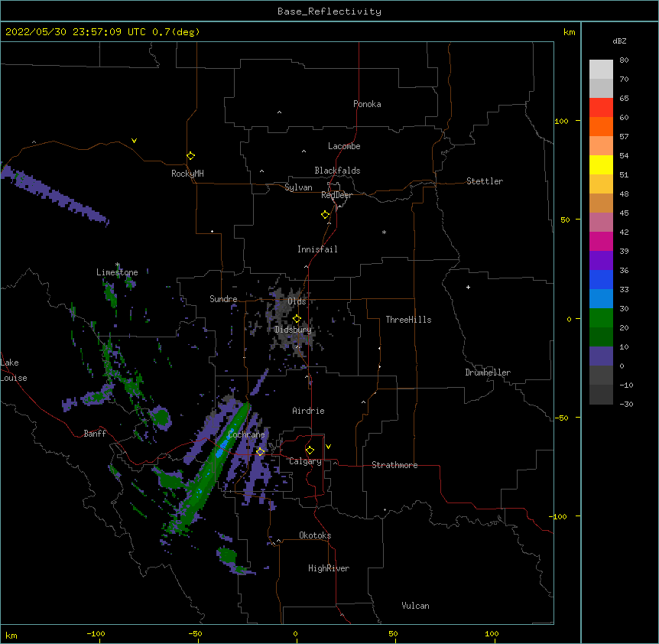Click the red 65 dBZ legend swatch
The width and height of the screenshot is (659, 644).
tap(601, 108)
